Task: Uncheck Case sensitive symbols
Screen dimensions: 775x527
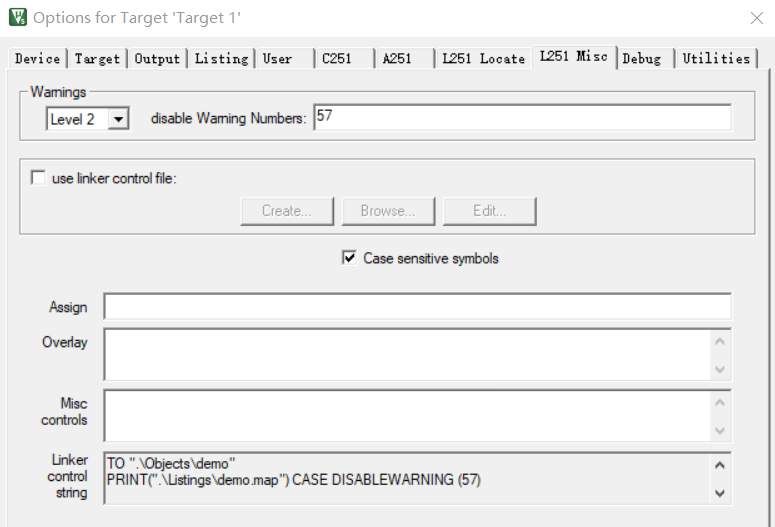Action: pos(349,258)
